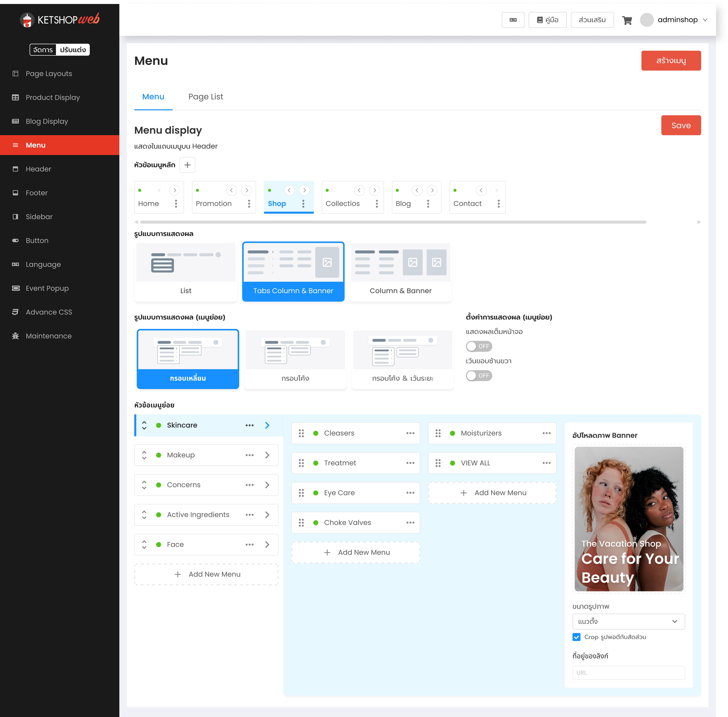Screen dimensions: 728x717
Task: Toggle left-right margin spacing switch
Action: 479,375
